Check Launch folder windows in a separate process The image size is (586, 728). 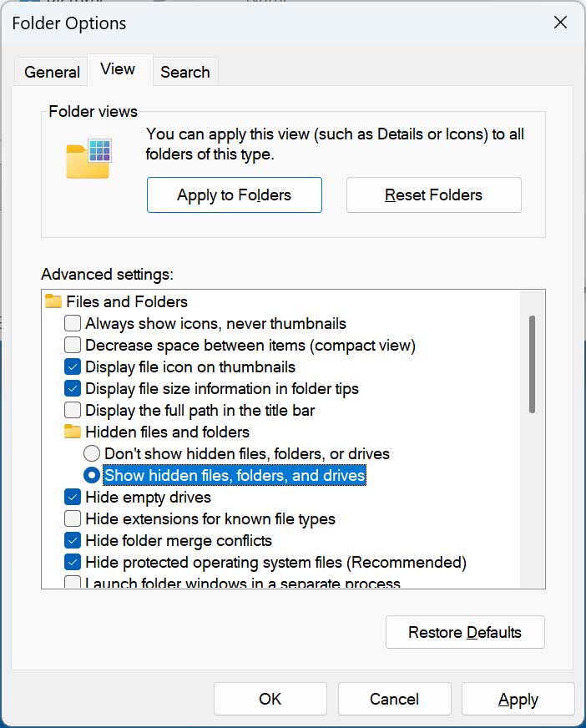(x=73, y=582)
